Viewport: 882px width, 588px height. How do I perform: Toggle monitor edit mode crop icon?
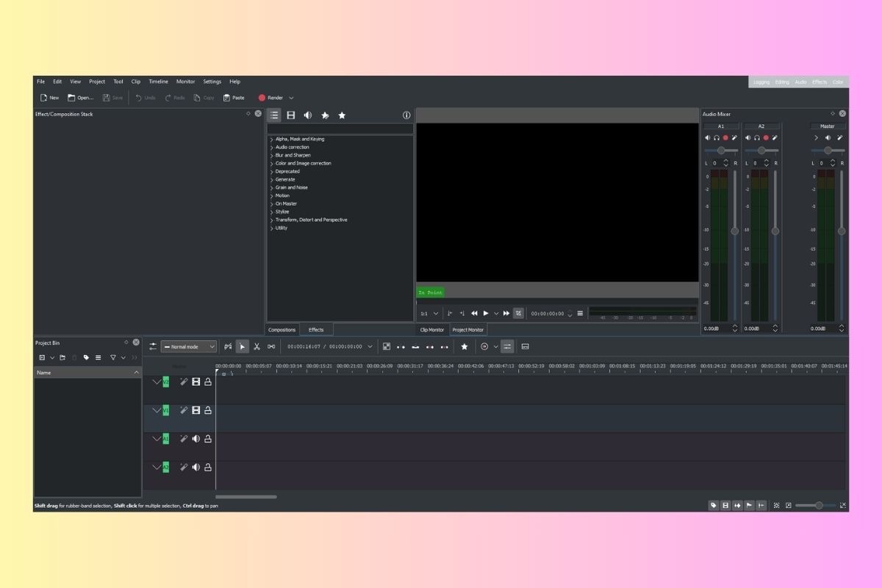pyautogui.click(x=518, y=313)
